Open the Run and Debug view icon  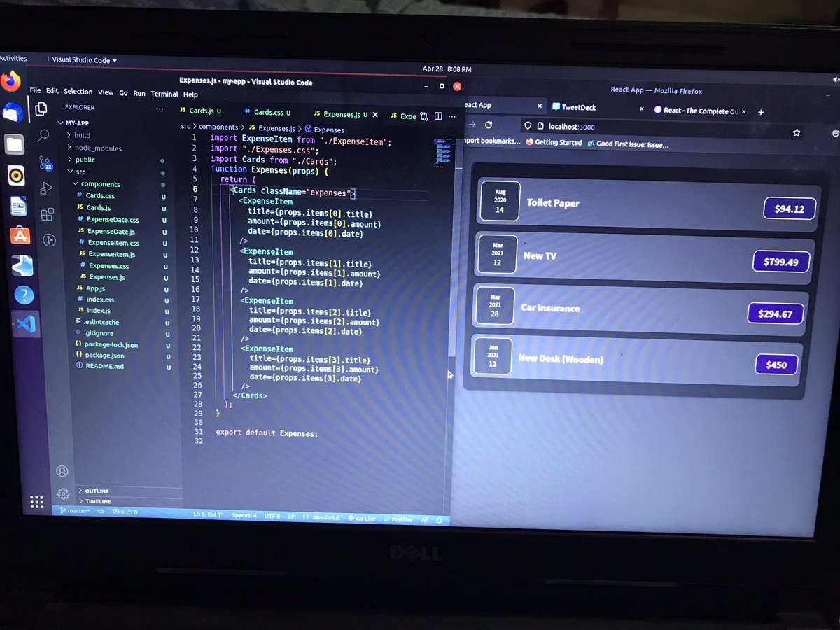[46, 188]
